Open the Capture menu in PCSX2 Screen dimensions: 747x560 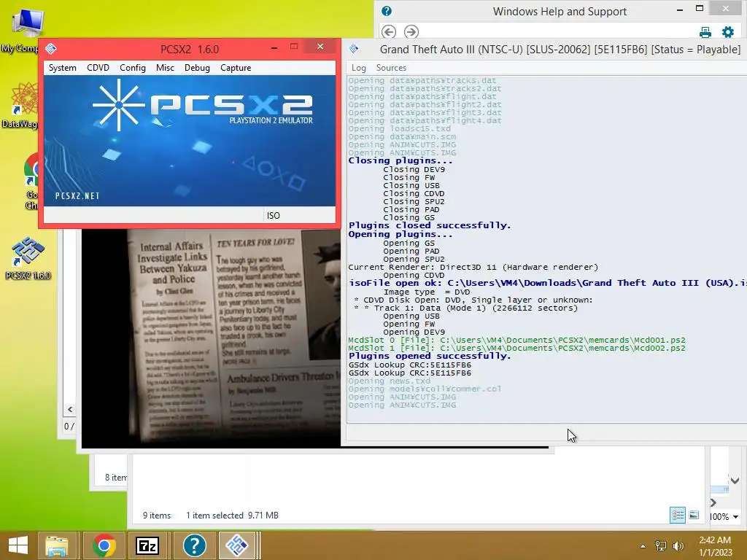click(x=236, y=68)
